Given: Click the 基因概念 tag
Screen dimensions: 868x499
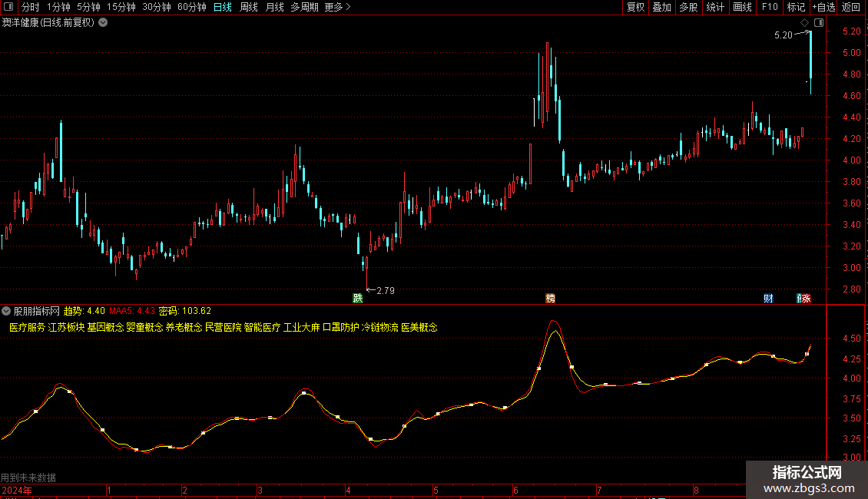Looking at the screenshot, I should [x=105, y=328].
